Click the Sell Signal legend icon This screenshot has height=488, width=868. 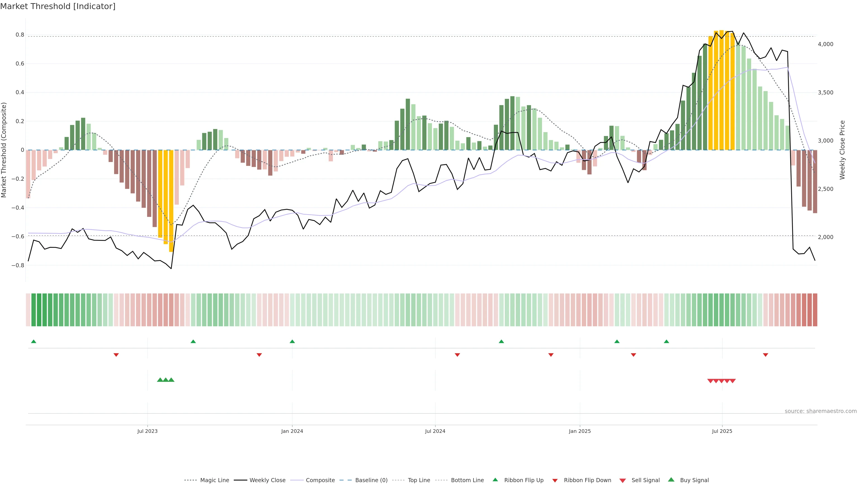[x=623, y=481]
